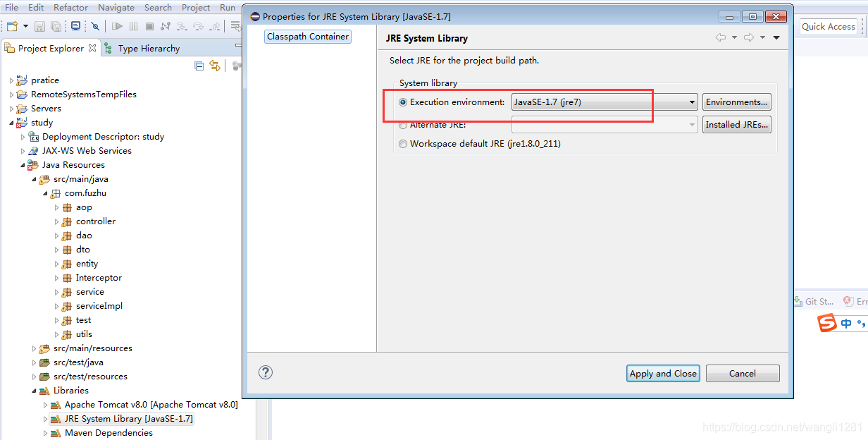This screenshot has width=868, height=440.
Task: Open the New wizard dropdown arrow
Action: click(25, 26)
